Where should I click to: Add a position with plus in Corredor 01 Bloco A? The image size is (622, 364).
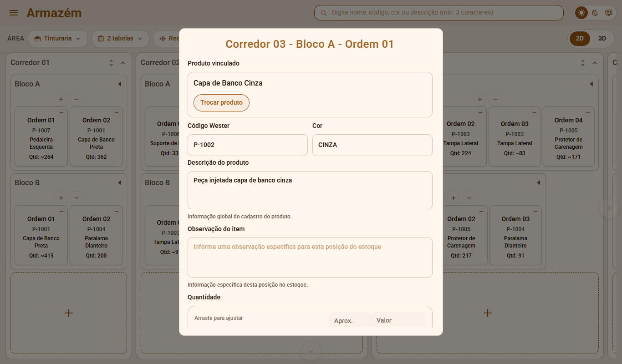click(x=61, y=99)
